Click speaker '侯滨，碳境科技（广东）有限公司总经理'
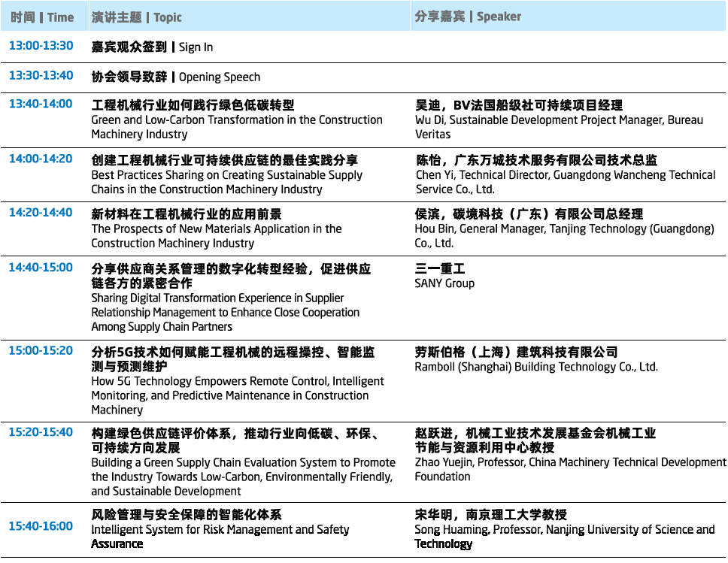Screen dimensions: 728x563 point(529,214)
